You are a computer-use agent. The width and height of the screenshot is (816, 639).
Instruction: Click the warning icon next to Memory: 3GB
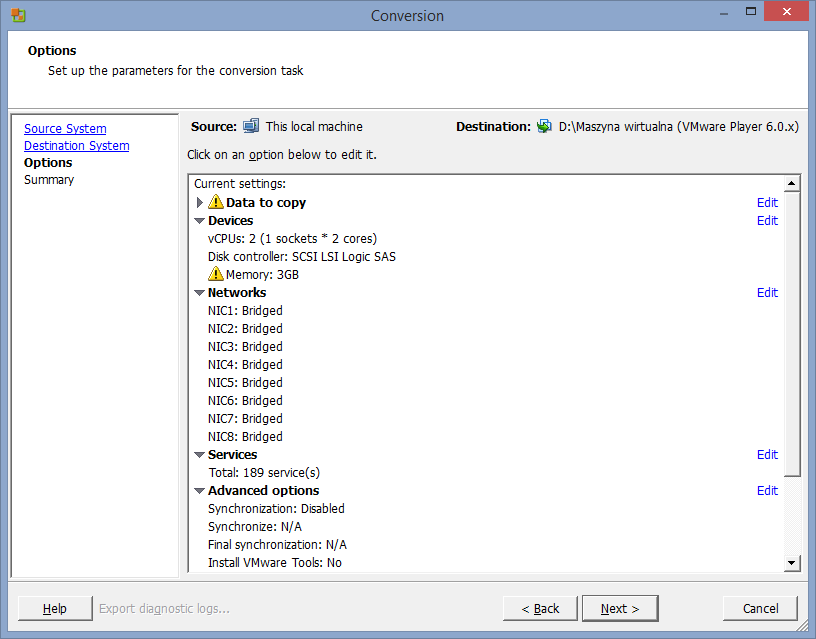point(215,275)
